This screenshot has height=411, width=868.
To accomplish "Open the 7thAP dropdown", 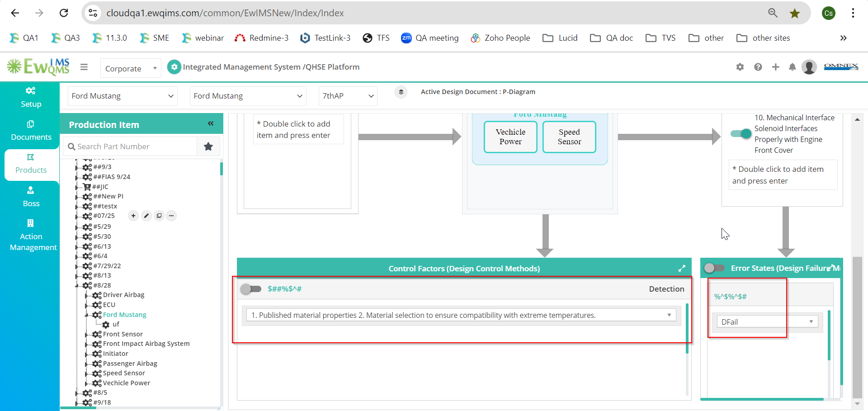I will pyautogui.click(x=348, y=96).
